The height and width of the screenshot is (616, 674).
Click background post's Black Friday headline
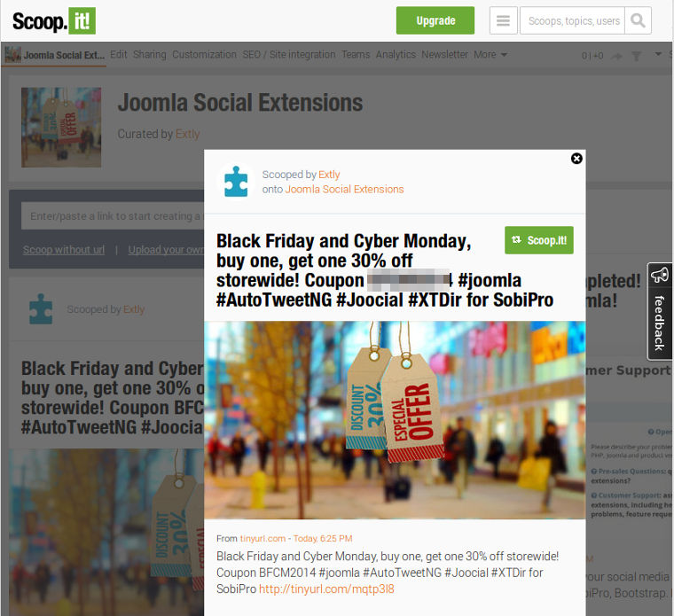(113, 398)
